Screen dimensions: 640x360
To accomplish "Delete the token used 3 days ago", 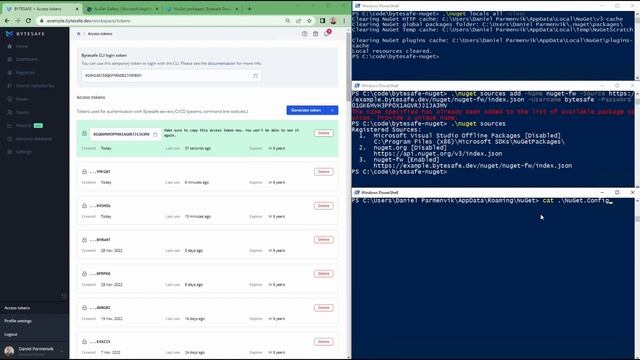I will click(x=324, y=240).
